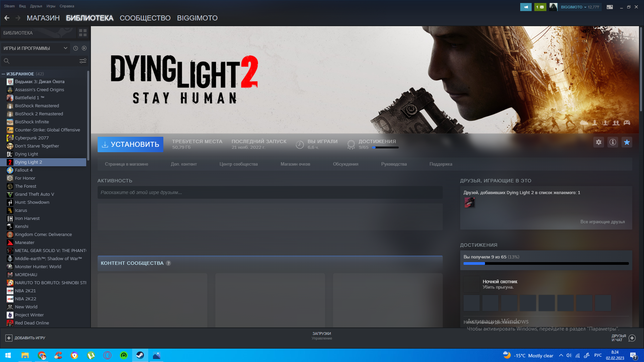Image resolution: width=644 pixels, height=362 pixels.
Task: Click the add game plus icon
Action: pos(9,338)
